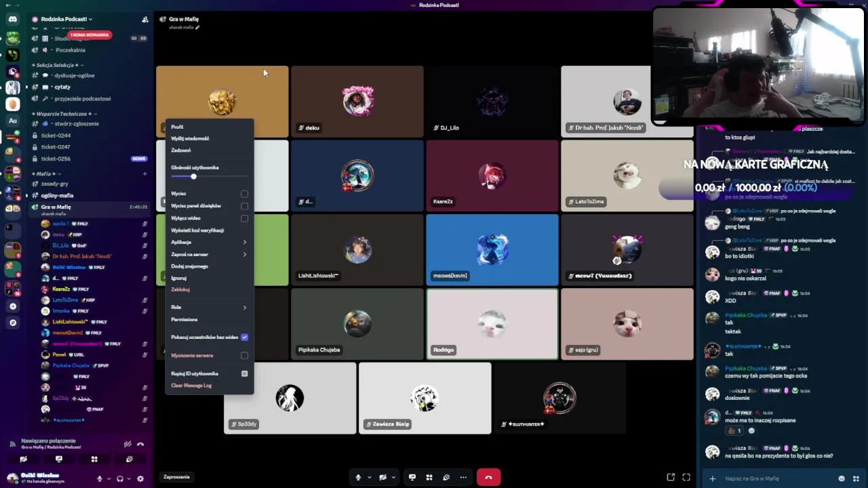The height and width of the screenshot is (488, 868).
Task: Select Dodaj znajomego menu item
Action: tap(209, 266)
